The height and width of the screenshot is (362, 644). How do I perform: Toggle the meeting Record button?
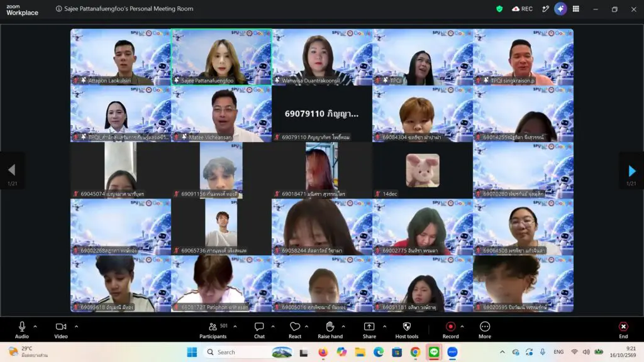[450, 330]
